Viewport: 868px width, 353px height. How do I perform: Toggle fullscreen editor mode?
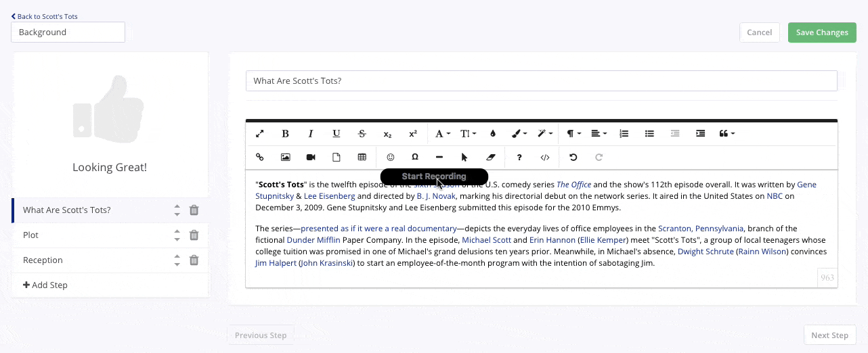(x=259, y=134)
